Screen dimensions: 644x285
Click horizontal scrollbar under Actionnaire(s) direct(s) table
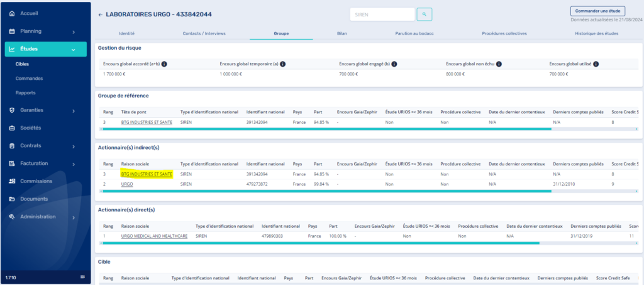(320, 243)
